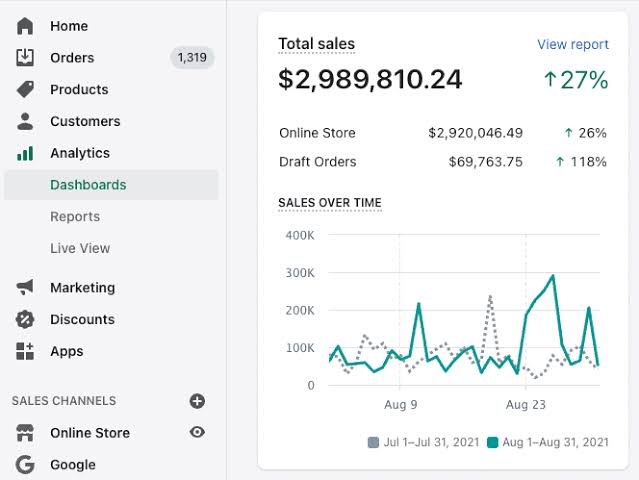Screen dimensions: 639x480
Task: View online store via eye icon
Action: point(197,432)
